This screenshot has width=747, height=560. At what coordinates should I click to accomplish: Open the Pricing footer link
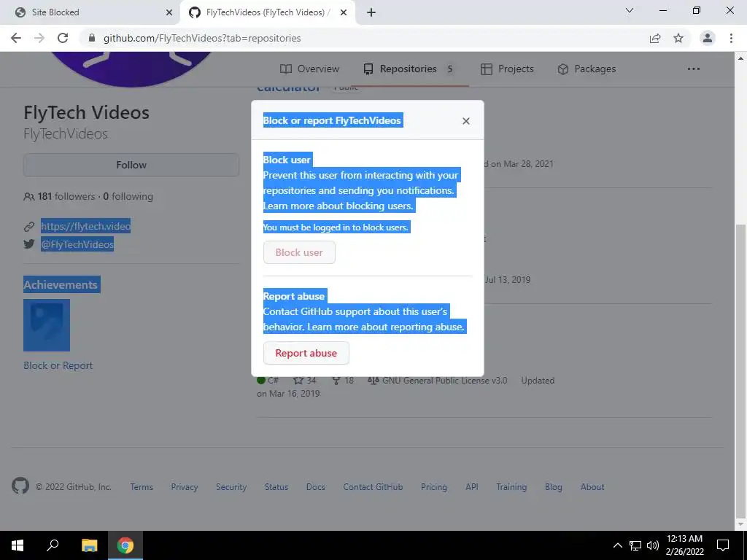click(433, 486)
